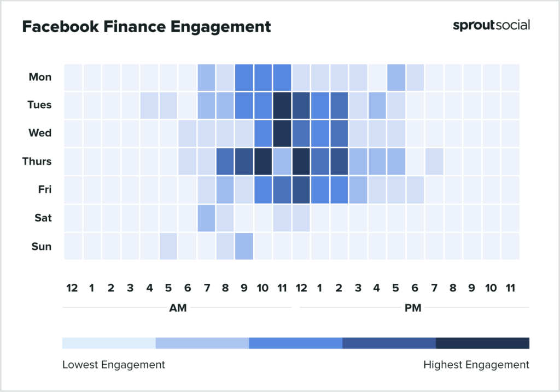The width and height of the screenshot is (560, 392).
Task: Select the middle blue legend segment
Action: 295,343
